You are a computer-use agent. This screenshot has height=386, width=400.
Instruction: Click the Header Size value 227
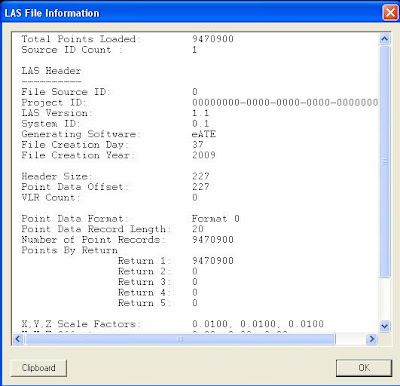coord(201,176)
